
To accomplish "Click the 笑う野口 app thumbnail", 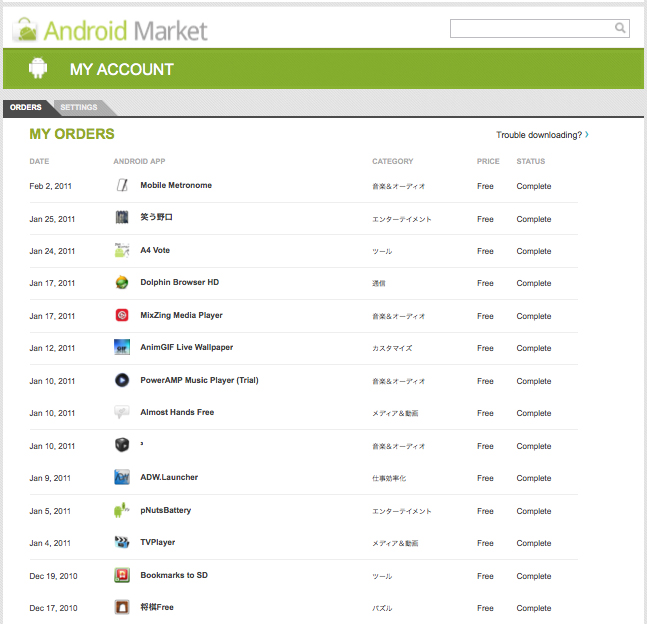I will coord(122,218).
